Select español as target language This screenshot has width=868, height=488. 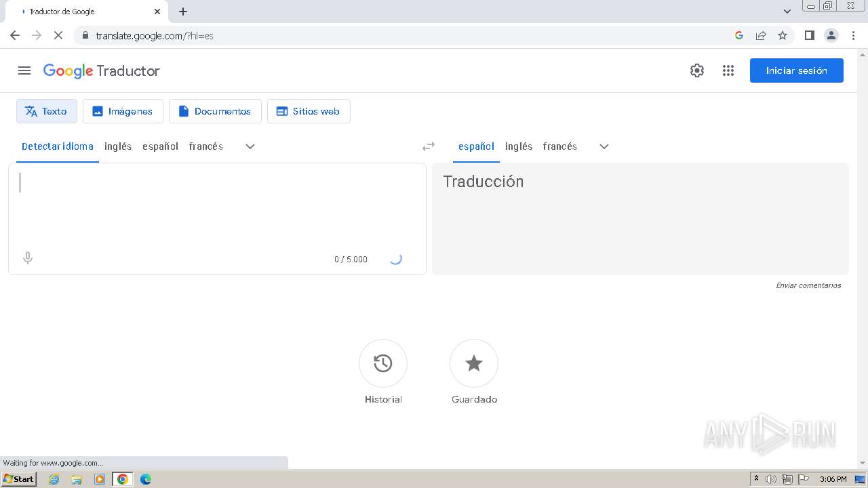pos(476,146)
